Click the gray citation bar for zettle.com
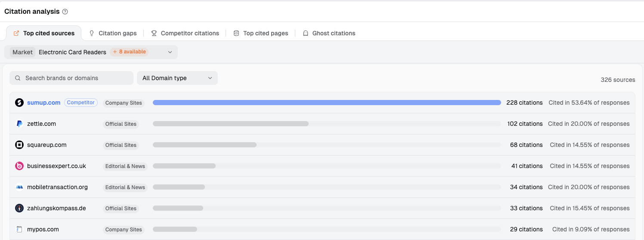Viewport: 644px width, 240px height. click(231, 124)
